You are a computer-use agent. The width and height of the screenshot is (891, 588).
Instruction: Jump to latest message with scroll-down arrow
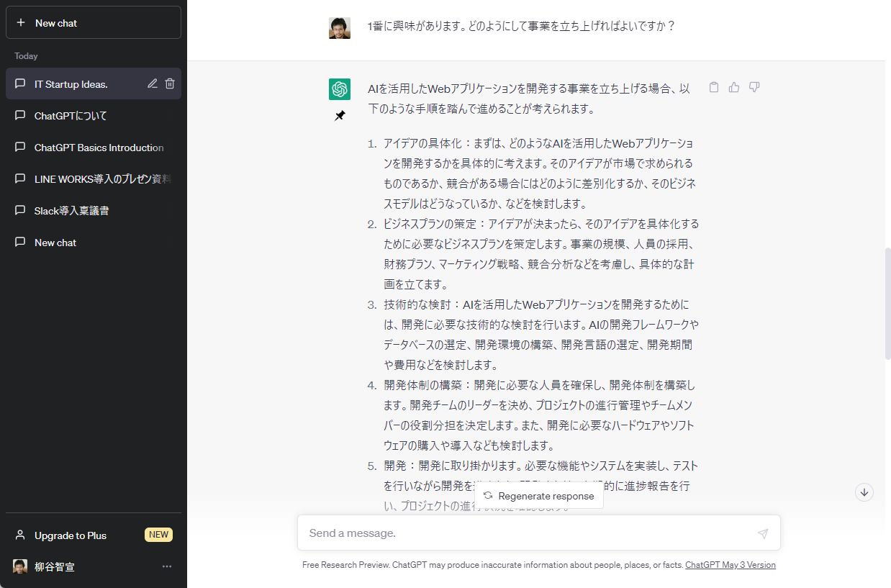click(864, 492)
